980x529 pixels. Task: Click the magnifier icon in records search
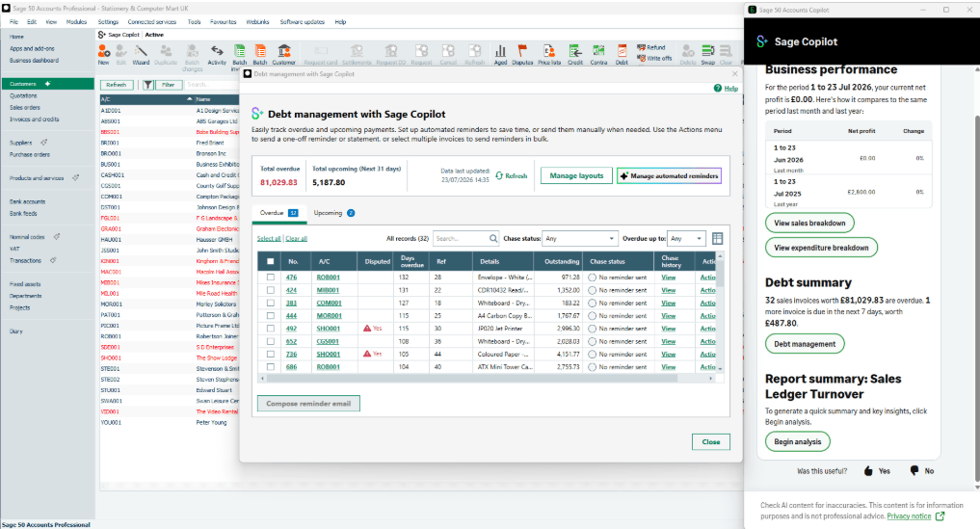click(493, 238)
